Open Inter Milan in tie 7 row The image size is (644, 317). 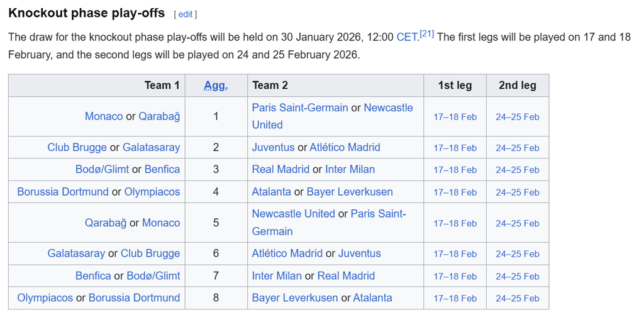pyautogui.click(x=277, y=275)
